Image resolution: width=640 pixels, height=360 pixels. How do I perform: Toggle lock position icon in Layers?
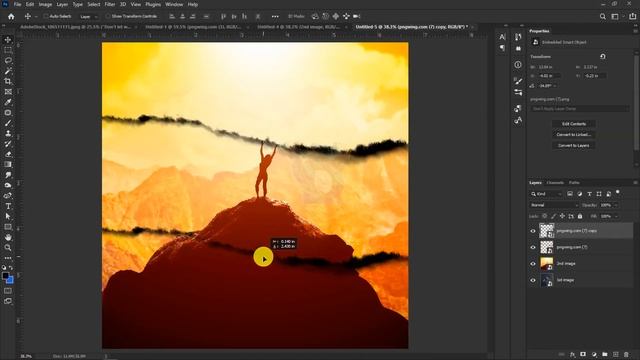(562, 216)
